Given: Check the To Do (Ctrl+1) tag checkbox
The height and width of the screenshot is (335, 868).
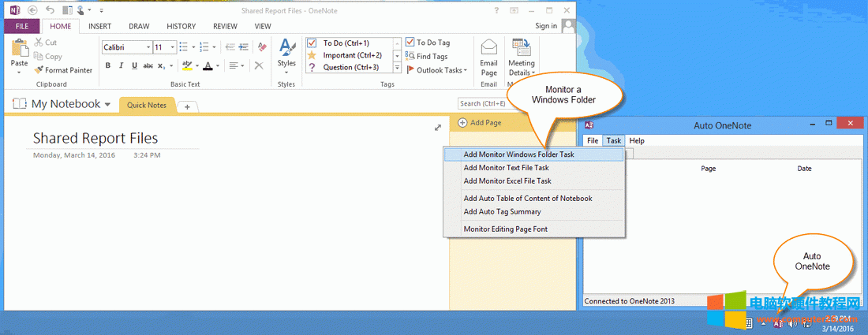Looking at the screenshot, I should [x=312, y=43].
